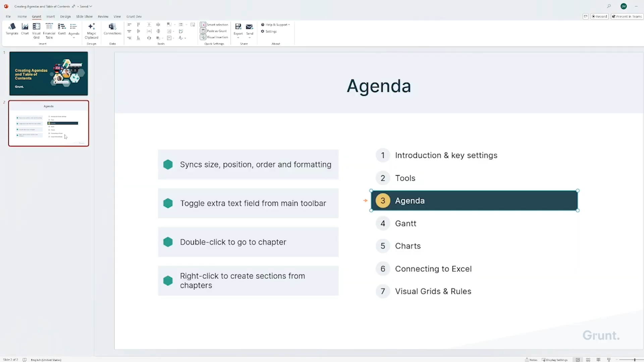Select slide 1 thumbnail
This screenshot has height=362, width=644.
click(49, 73)
